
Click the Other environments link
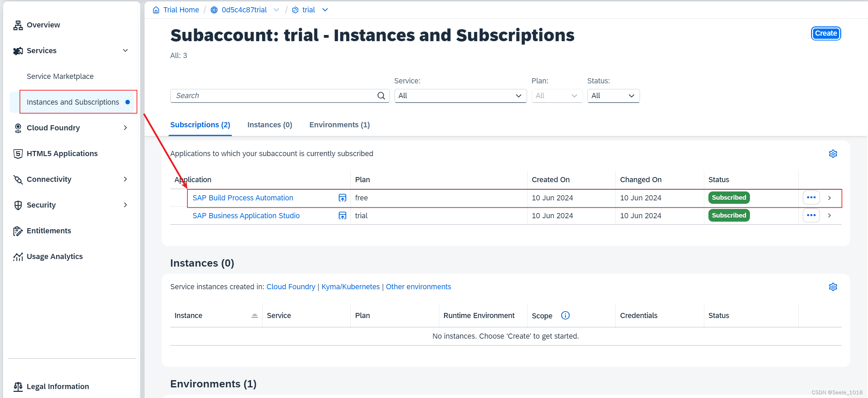pyautogui.click(x=418, y=287)
